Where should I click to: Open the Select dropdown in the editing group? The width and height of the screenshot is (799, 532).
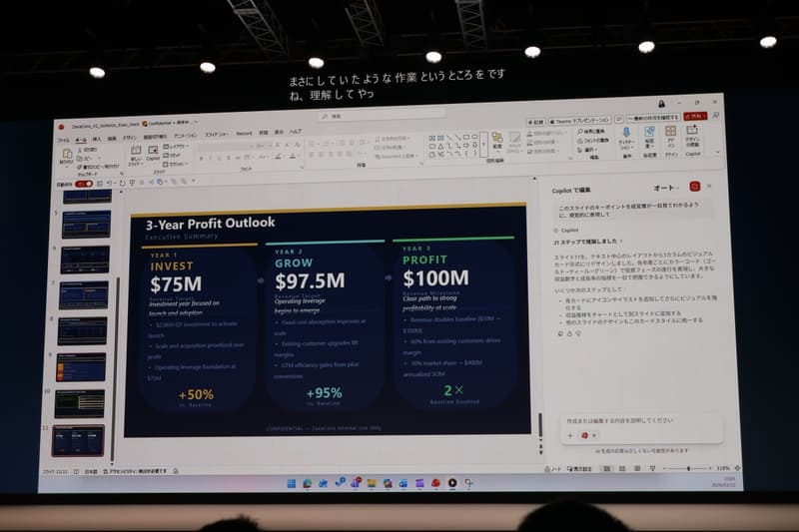tap(587, 149)
